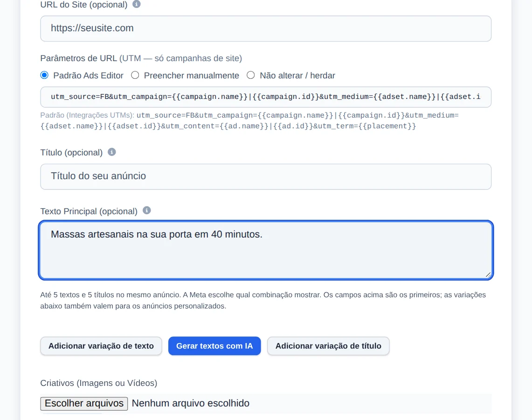Image resolution: width=532 pixels, height=420 pixels.
Task: Click Adicionar variação de título button
Action: (x=328, y=346)
